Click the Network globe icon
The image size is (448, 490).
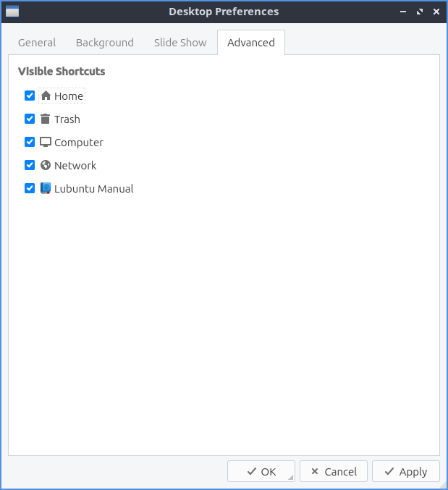point(46,166)
